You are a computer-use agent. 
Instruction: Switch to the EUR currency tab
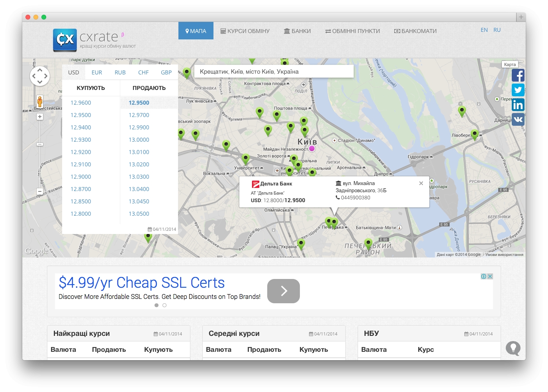pyautogui.click(x=97, y=72)
